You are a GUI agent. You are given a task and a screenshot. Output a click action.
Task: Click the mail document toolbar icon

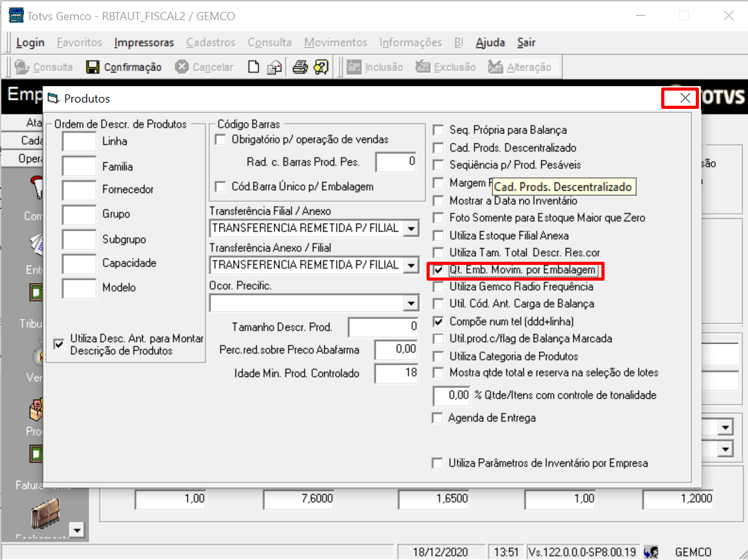(x=274, y=67)
